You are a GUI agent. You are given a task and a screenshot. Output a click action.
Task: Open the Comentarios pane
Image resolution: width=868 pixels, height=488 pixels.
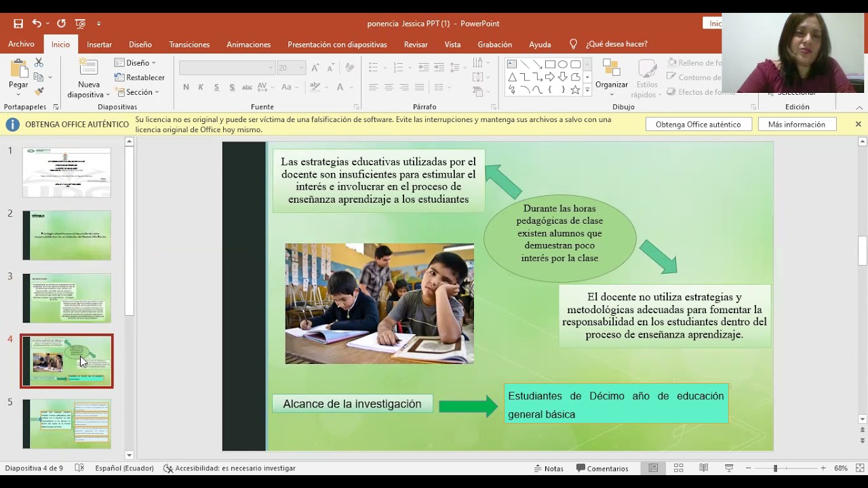[x=602, y=468]
